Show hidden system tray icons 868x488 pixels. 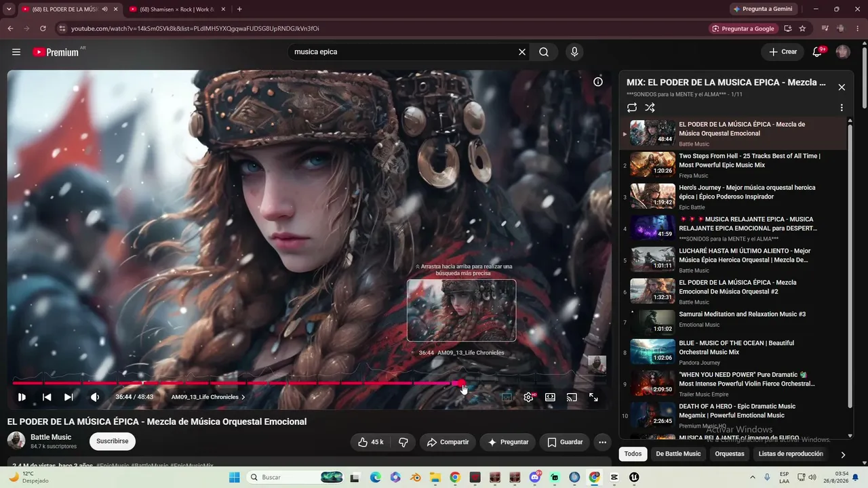coord(752,477)
